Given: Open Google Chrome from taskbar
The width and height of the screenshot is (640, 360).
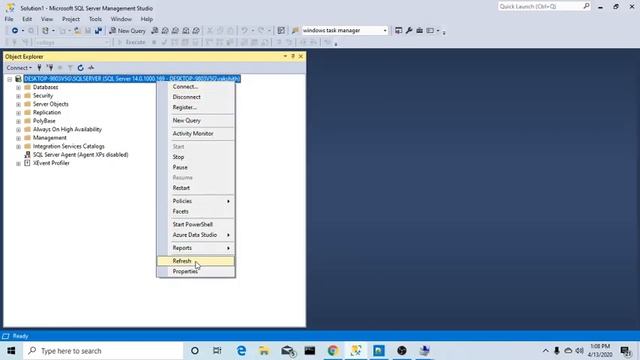Looking at the screenshot, I should pos(333,351).
